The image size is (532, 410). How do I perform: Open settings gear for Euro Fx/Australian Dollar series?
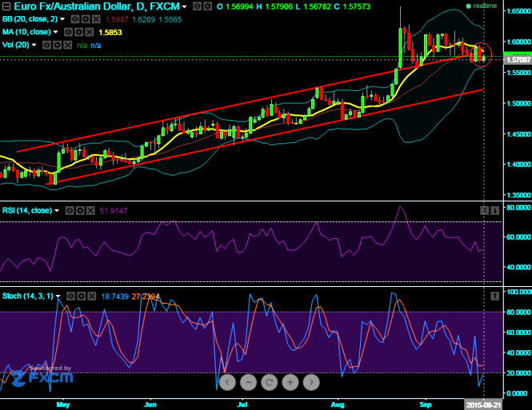(x=208, y=6)
